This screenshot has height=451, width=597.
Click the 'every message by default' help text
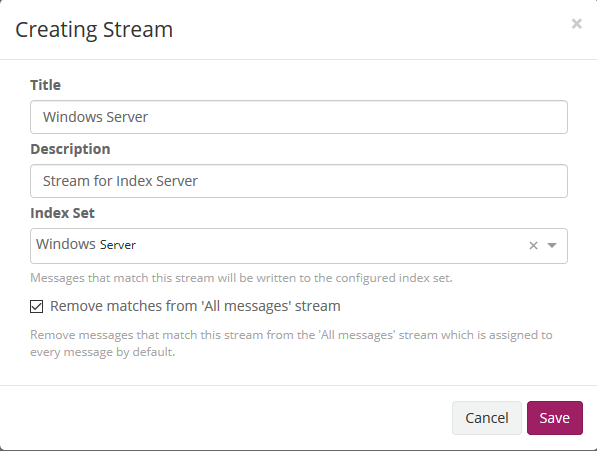tap(102, 352)
